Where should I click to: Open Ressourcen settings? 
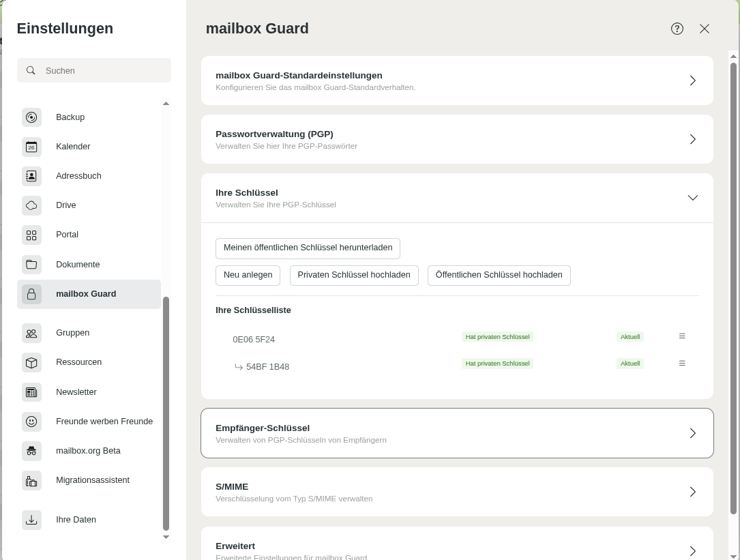[89, 362]
